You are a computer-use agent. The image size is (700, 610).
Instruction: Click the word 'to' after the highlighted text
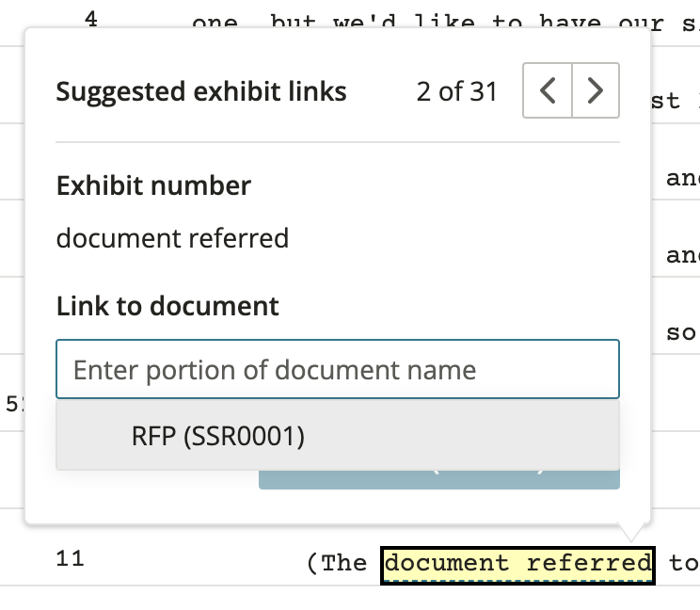[x=683, y=563]
